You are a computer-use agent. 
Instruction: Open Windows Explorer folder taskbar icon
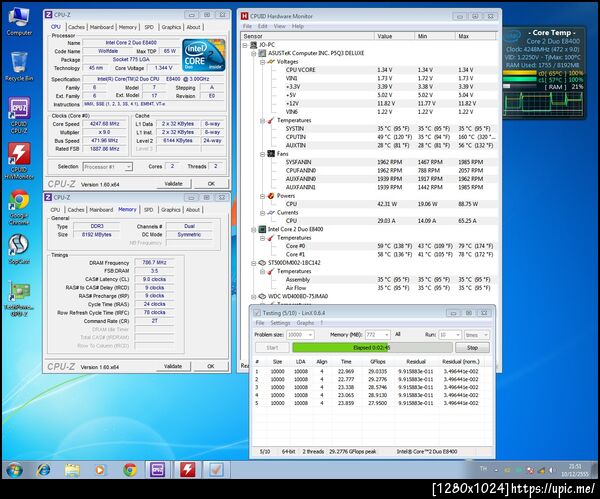point(72,470)
